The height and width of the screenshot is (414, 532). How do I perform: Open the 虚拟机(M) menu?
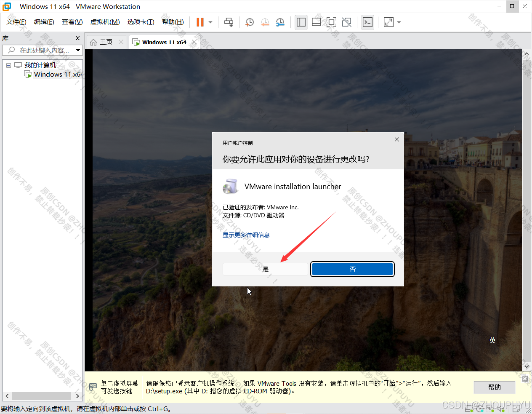(105, 22)
